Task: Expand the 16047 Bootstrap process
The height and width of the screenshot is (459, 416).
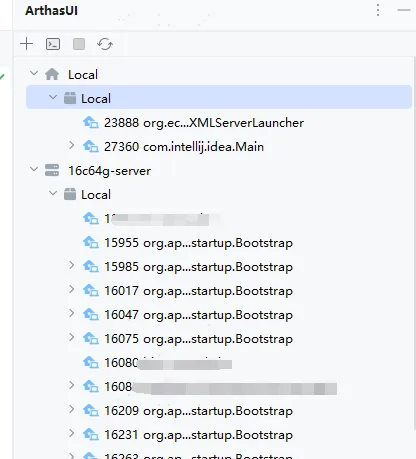Action: pos(71,313)
